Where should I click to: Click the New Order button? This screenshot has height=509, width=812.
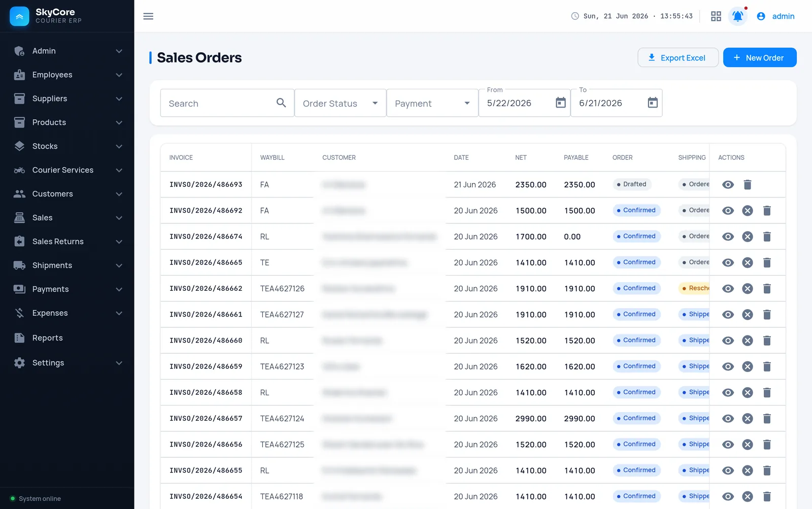click(760, 57)
